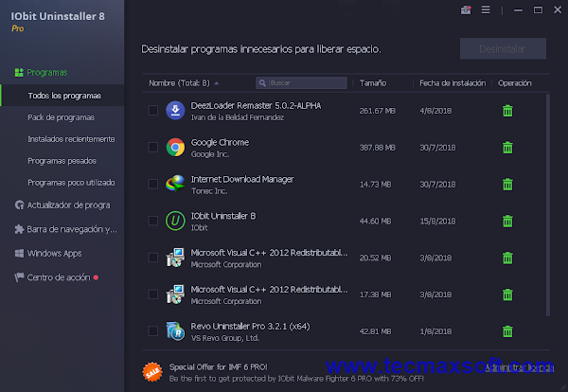568x392 pixels.
Task: Show Programas pesados list
Action: (x=62, y=161)
